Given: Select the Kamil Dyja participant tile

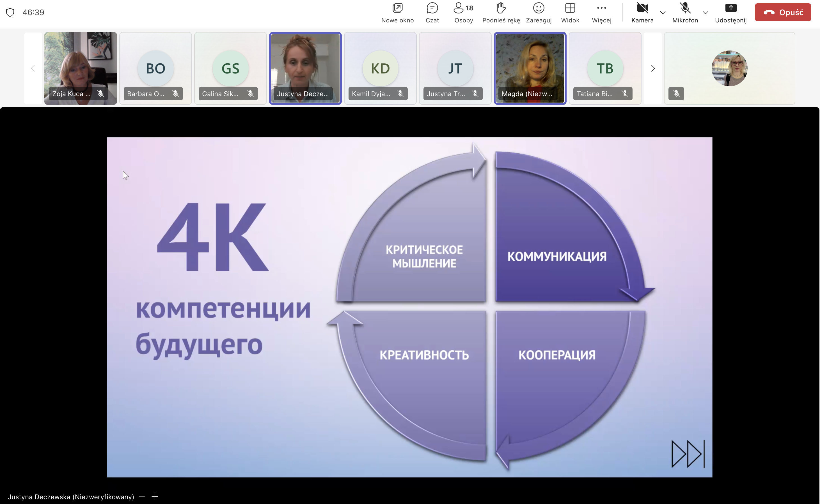Looking at the screenshot, I should [x=380, y=68].
